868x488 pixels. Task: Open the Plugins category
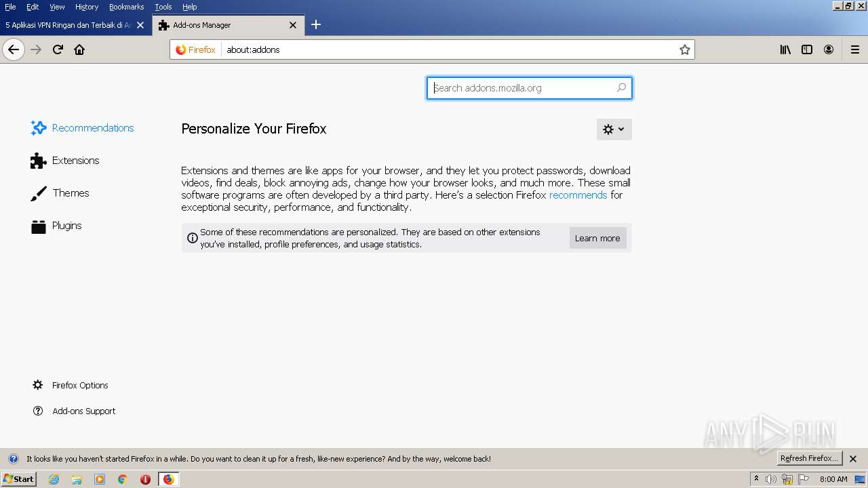pos(56,226)
